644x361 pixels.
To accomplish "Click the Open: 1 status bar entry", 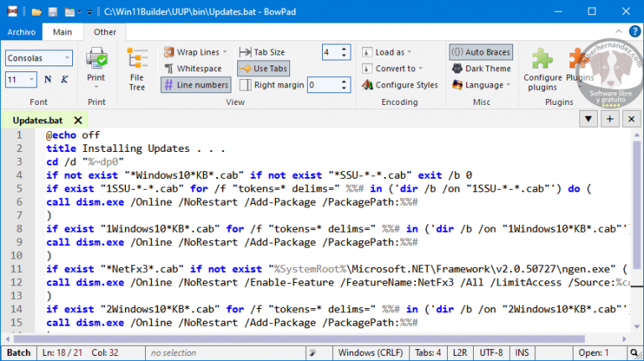I will click(x=594, y=353).
